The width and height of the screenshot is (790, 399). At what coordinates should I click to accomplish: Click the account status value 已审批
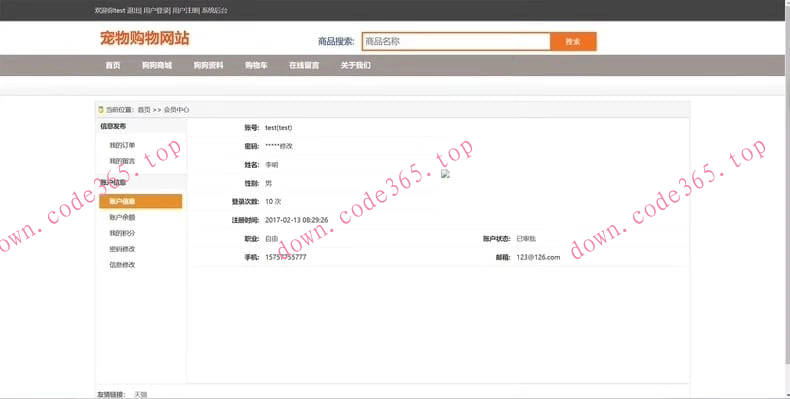(x=526, y=239)
